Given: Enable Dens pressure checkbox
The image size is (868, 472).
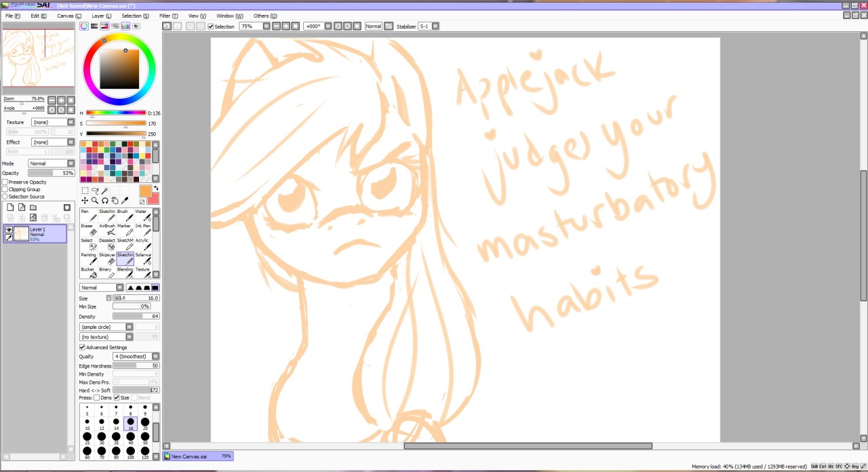Looking at the screenshot, I should pyautogui.click(x=96, y=397).
